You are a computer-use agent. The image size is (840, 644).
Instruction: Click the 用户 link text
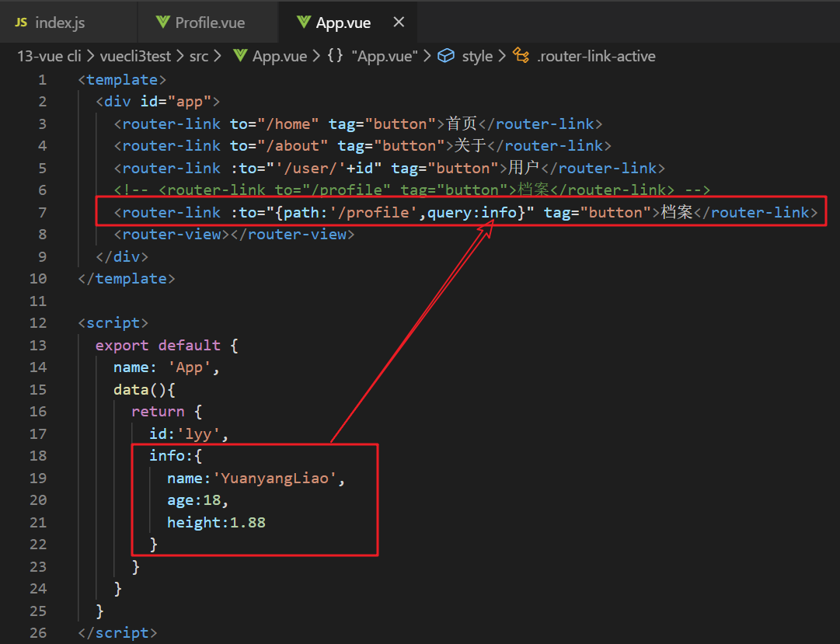pyautogui.click(x=524, y=169)
